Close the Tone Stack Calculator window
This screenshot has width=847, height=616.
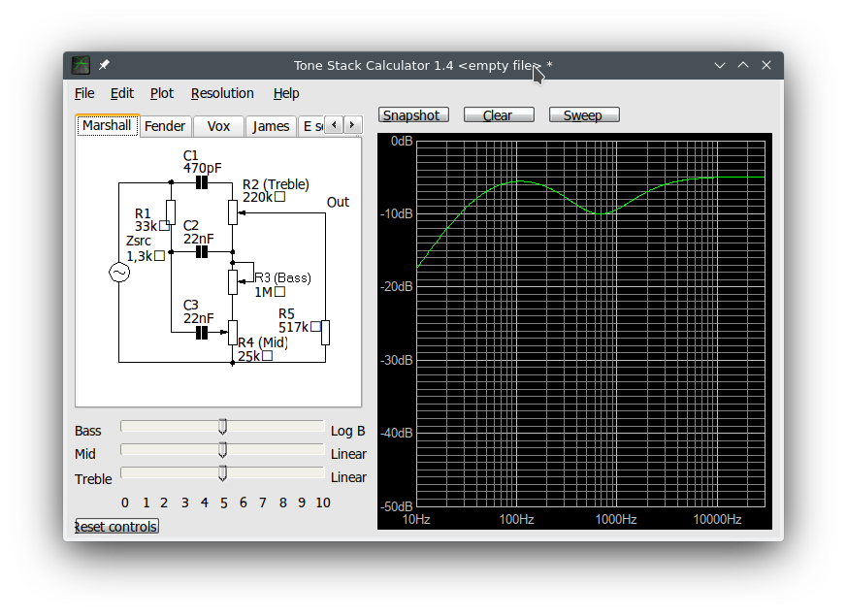(766, 65)
